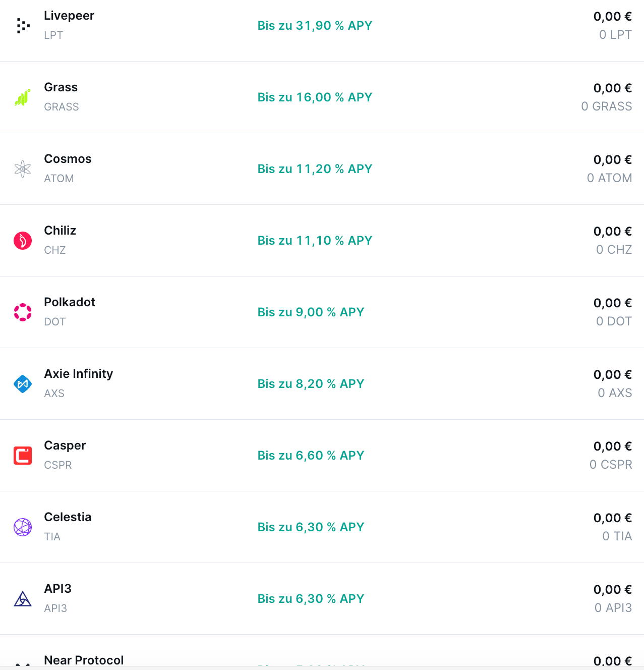Click the purple Celestia icon
Image resolution: width=644 pixels, height=670 pixels.
coord(23,527)
